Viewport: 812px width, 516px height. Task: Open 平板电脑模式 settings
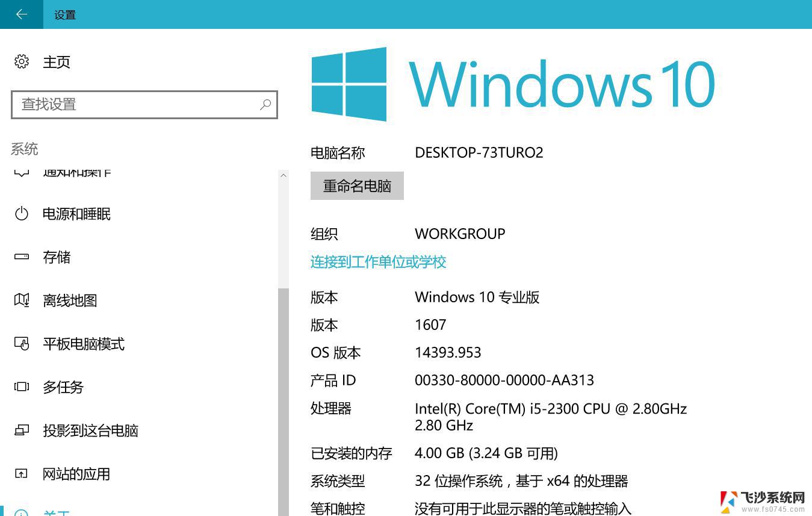pyautogui.click(x=84, y=344)
